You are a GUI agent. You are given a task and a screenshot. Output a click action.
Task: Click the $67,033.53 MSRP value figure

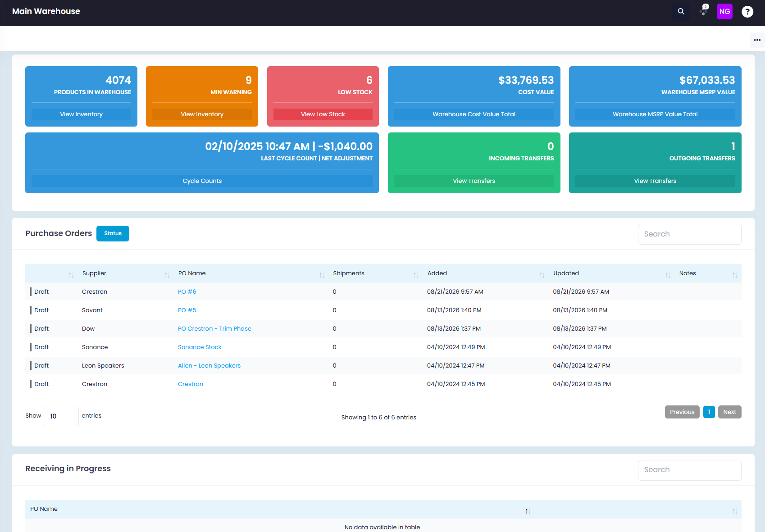[707, 80]
